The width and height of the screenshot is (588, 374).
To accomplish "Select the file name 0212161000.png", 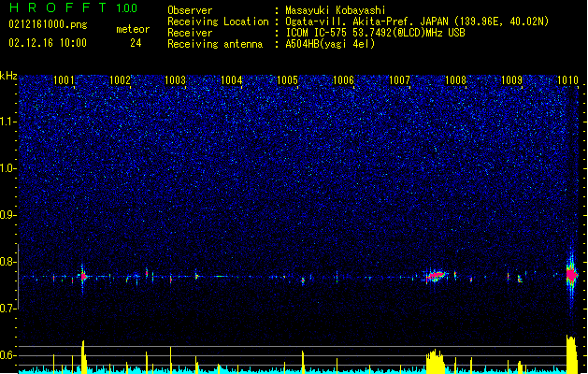I will (x=48, y=24).
